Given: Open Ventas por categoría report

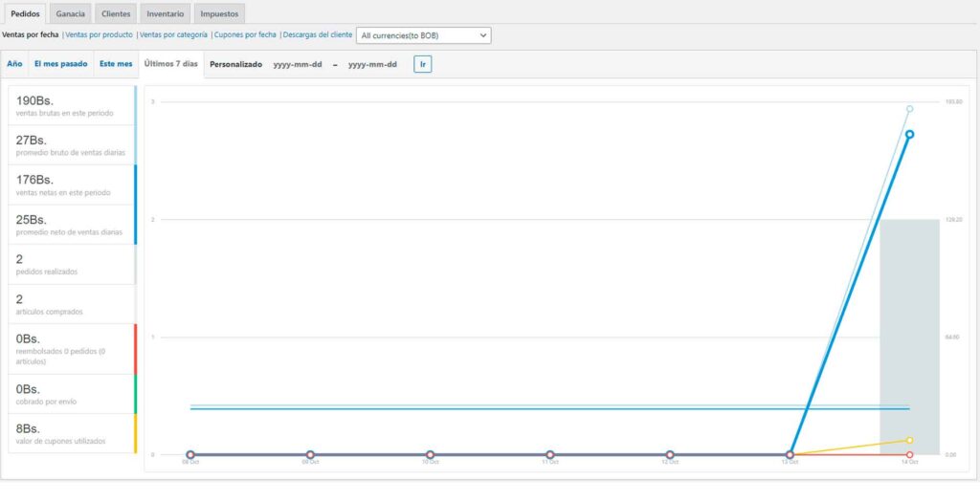Looking at the screenshot, I should (x=173, y=35).
